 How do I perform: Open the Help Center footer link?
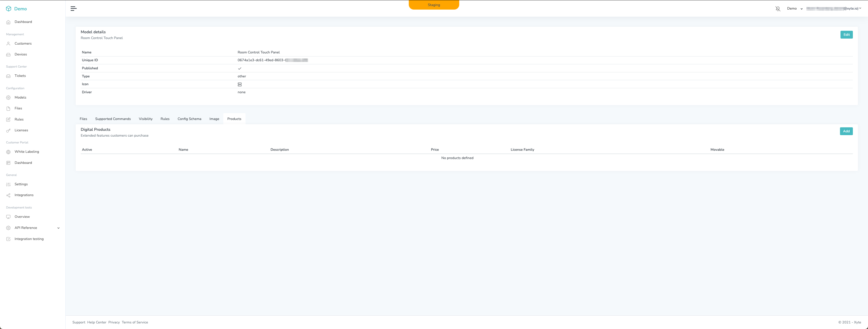coord(97,322)
